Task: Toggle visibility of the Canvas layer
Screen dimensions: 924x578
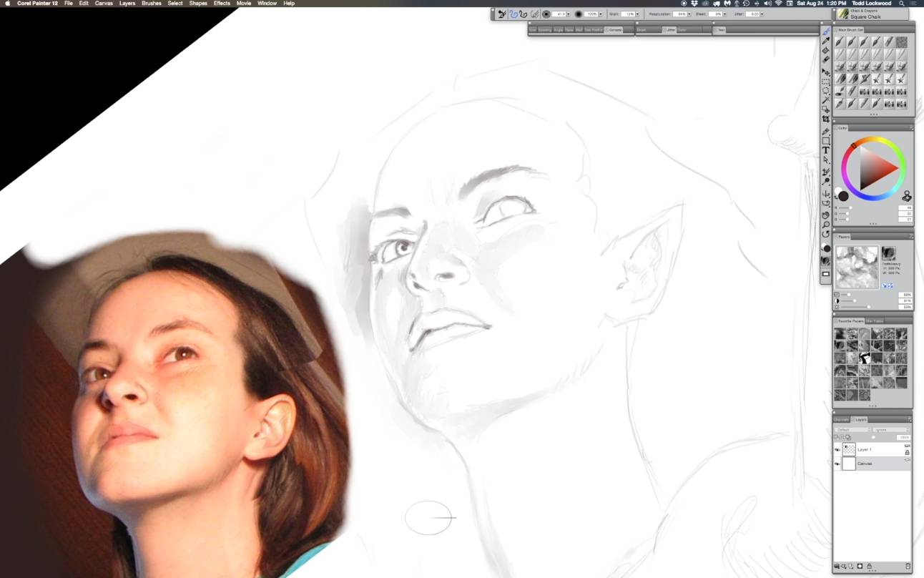Action: click(837, 464)
